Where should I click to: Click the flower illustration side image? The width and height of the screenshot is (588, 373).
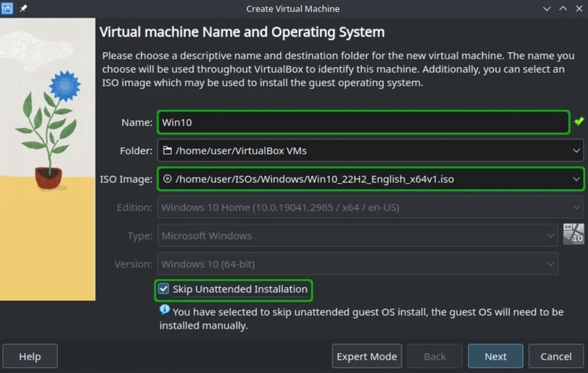[48, 159]
